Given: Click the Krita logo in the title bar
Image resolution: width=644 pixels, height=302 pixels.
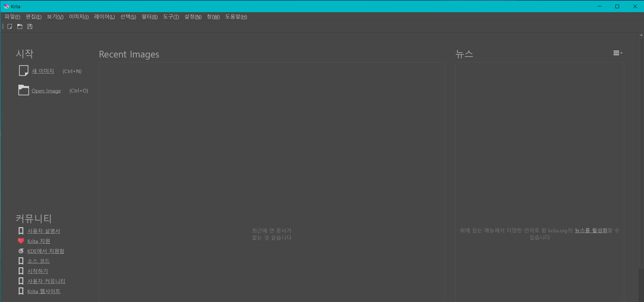Looking at the screenshot, I should coord(6,6).
